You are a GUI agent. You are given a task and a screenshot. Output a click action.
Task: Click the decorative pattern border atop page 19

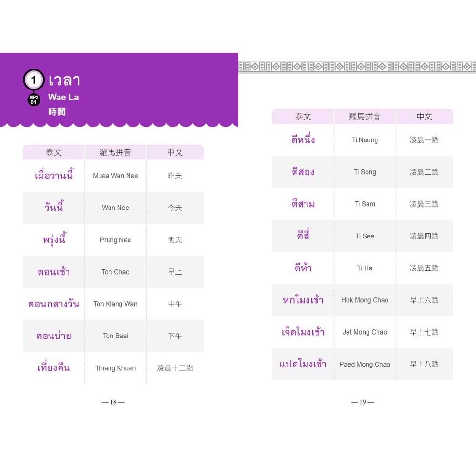[357, 66]
